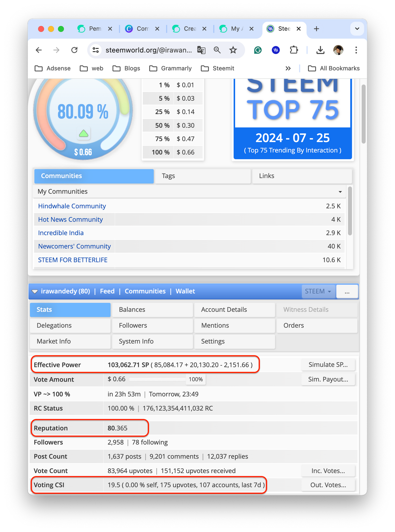Open the Settings tab
This screenshot has height=532, width=395.
235,342
